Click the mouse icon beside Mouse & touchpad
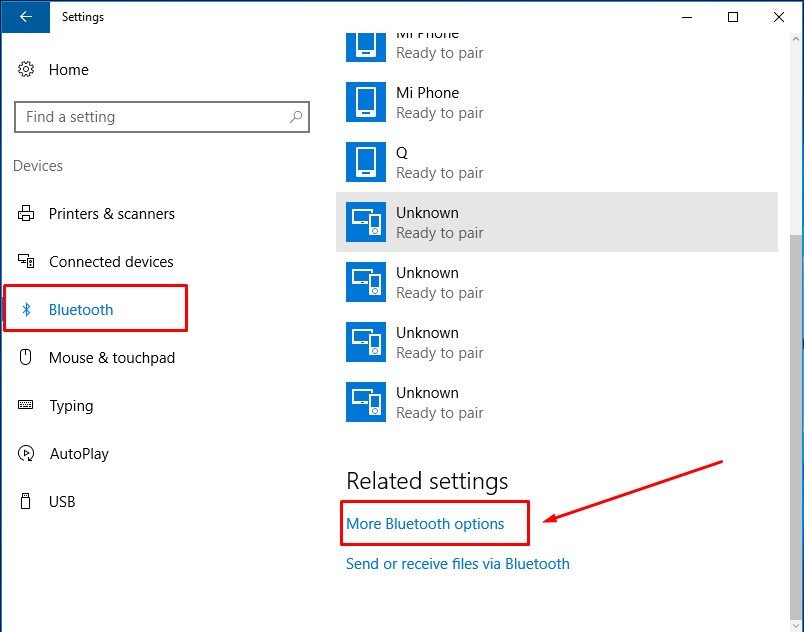 26,358
